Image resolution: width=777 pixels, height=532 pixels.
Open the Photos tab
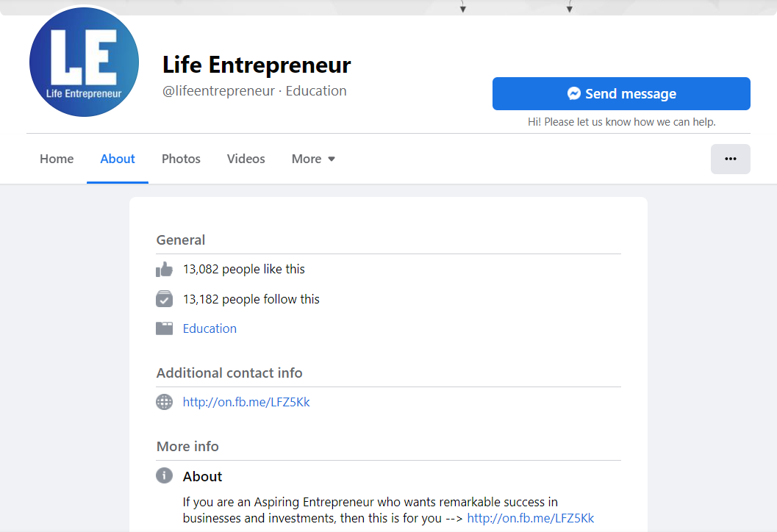(x=181, y=159)
